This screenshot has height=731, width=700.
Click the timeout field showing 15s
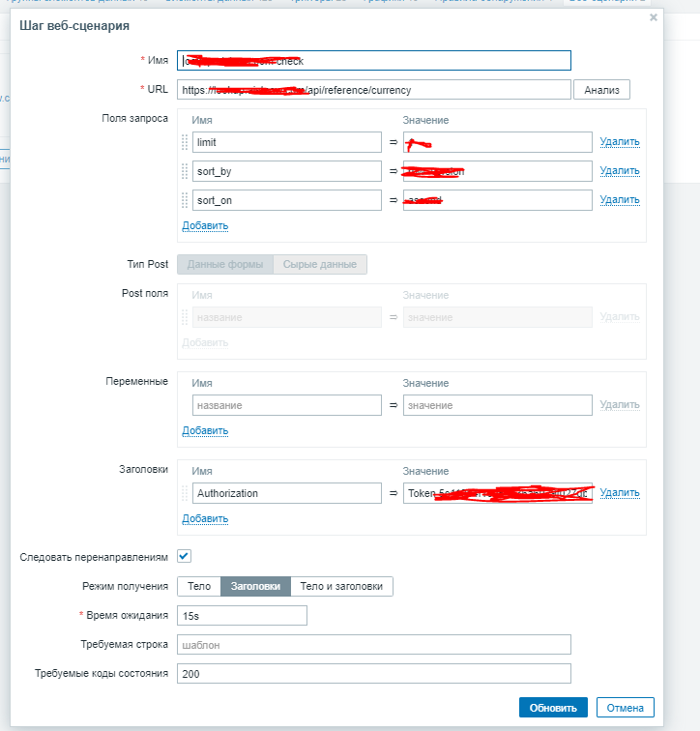tap(242, 615)
